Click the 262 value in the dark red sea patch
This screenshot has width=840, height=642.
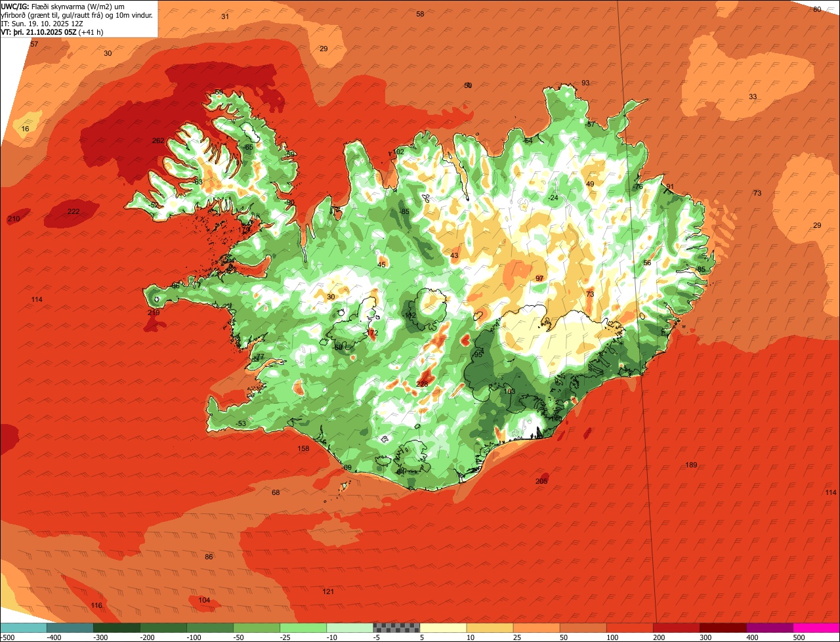pos(158,140)
